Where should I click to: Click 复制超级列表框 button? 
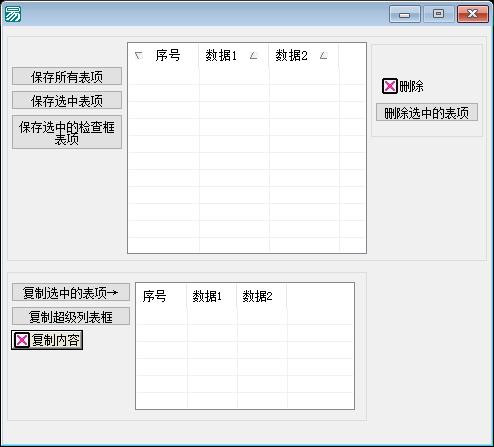tap(71, 316)
